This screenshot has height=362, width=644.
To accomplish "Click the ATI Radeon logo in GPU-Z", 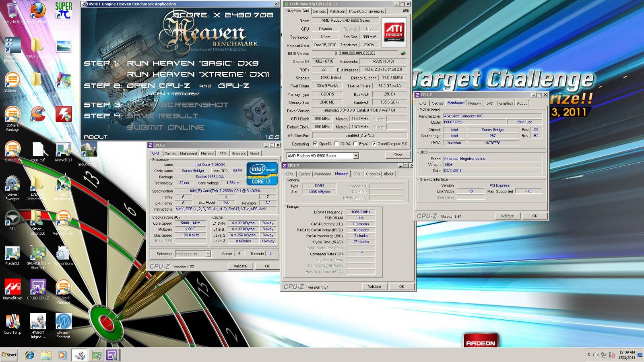I will pyautogui.click(x=394, y=31).
